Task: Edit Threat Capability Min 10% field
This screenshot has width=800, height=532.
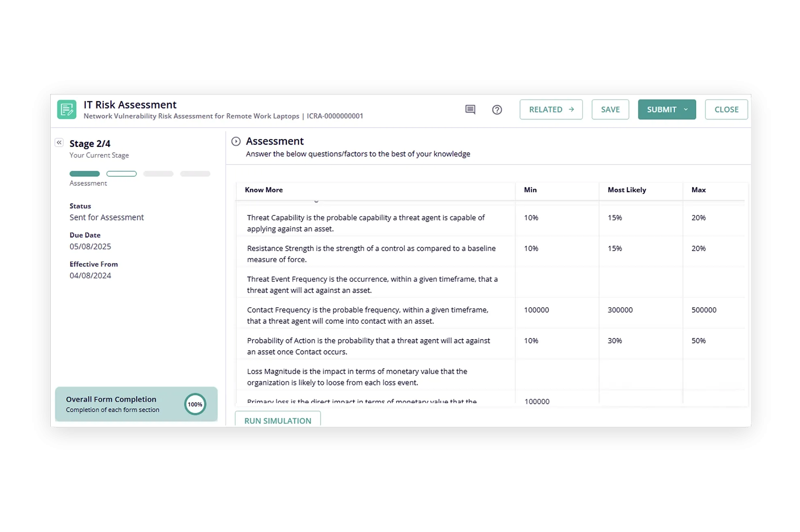Action: tap(531, 218)
